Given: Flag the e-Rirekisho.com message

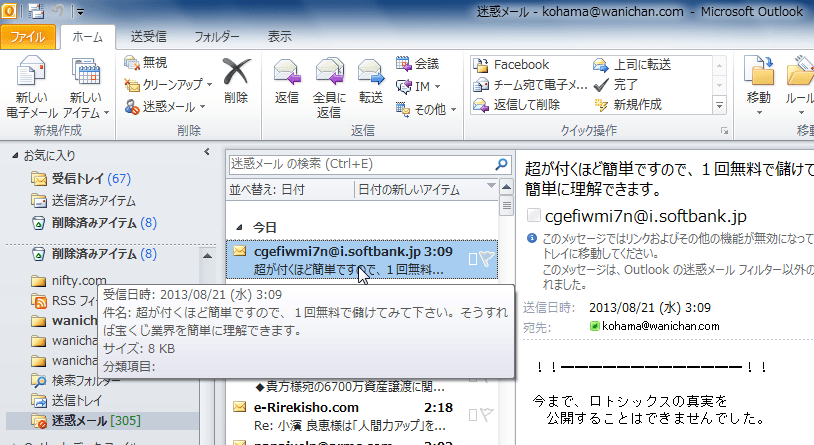Looking at the screenshot, I should [x=487, y=414].
